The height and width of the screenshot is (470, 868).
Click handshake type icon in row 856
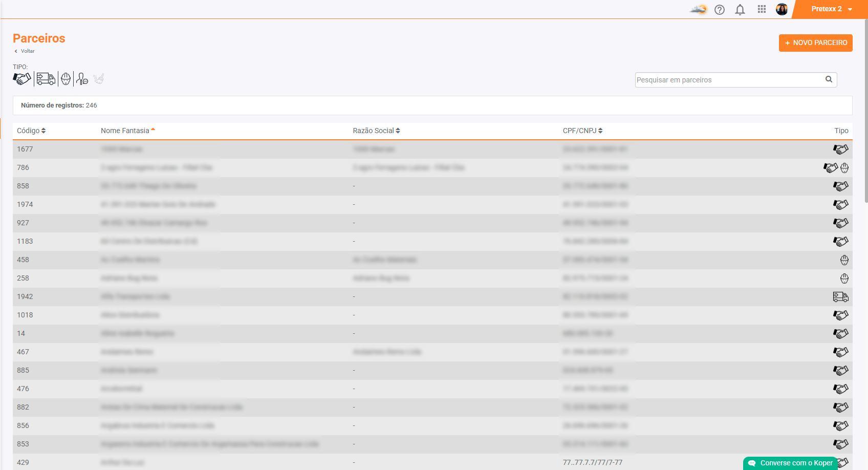click(840, 425)
